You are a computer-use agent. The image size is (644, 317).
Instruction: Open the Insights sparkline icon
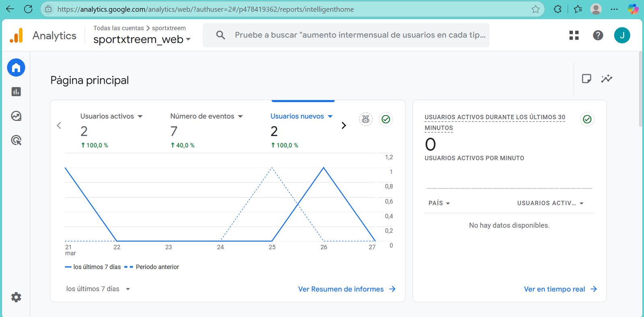607,79
